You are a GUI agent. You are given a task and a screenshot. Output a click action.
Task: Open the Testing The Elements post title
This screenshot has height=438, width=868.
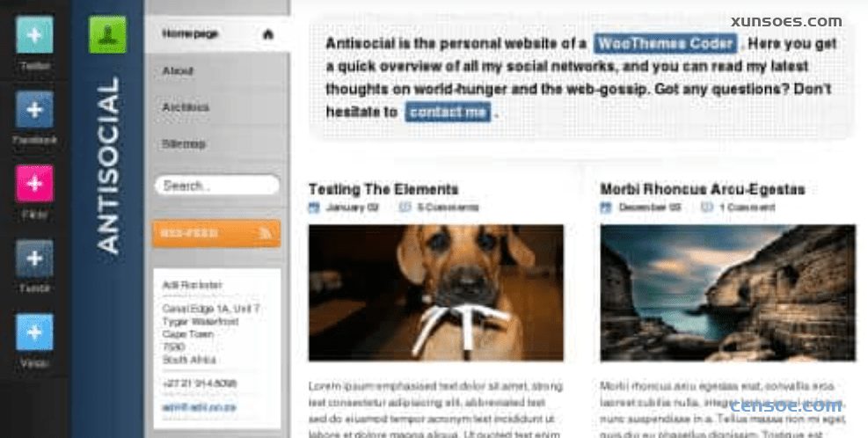click(x=383, y=189)
